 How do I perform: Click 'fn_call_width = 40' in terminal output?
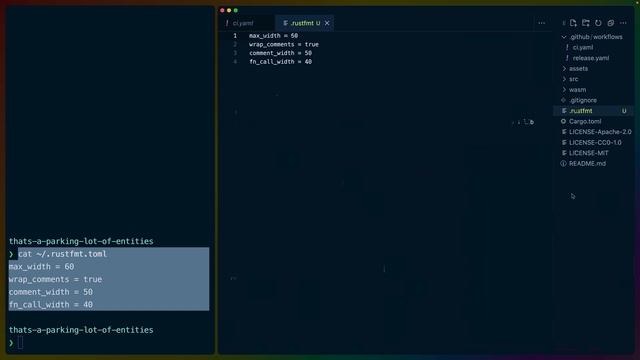51,304
